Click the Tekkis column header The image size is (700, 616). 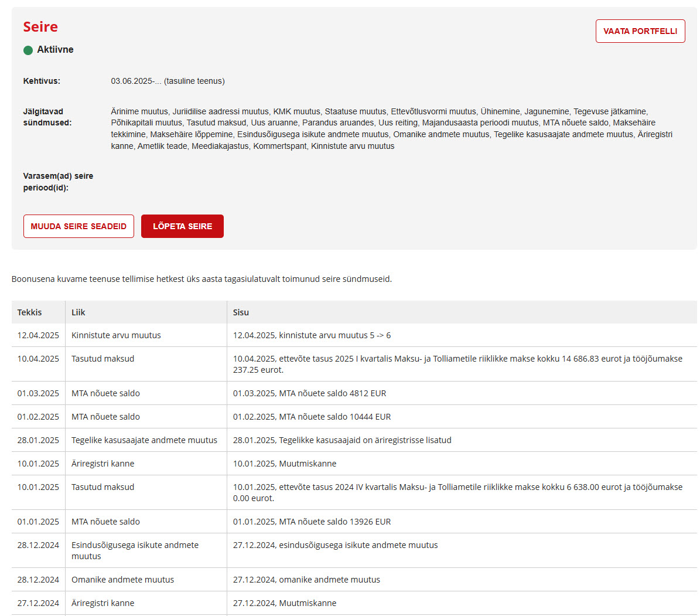click(x=30, y=312)
